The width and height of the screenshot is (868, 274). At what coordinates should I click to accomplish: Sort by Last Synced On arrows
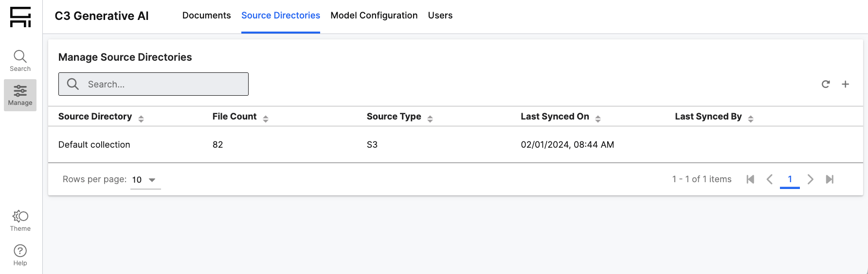(598, 119)
